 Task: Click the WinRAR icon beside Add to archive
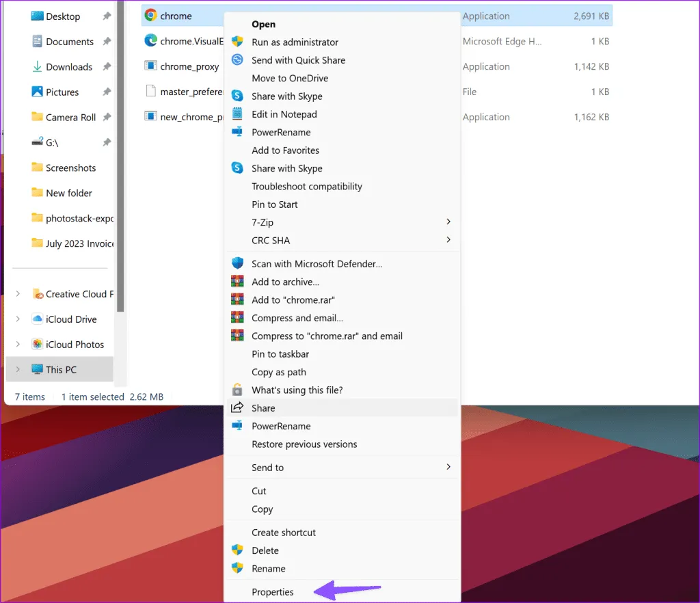click(237, 282)
